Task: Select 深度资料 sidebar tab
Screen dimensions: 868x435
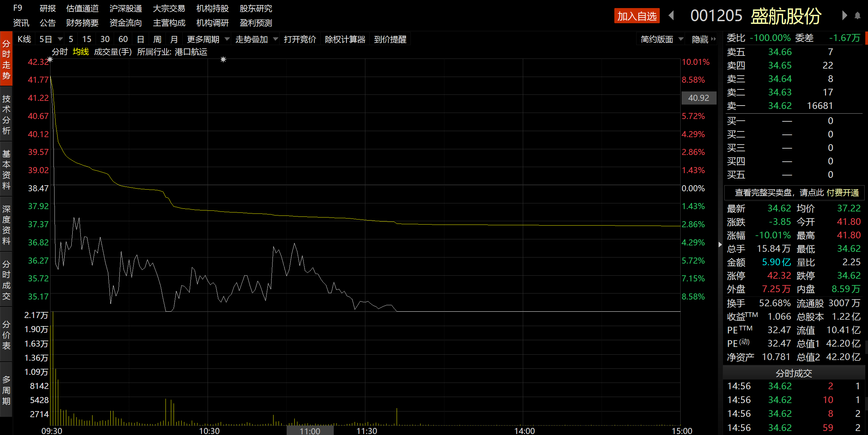Action: coord(6,225)
